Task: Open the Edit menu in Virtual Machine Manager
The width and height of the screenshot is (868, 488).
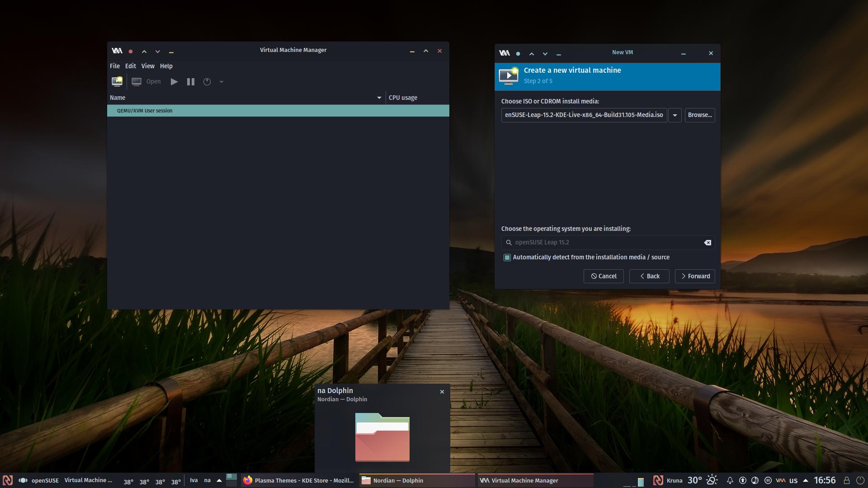Action: (x=131, y=66)
